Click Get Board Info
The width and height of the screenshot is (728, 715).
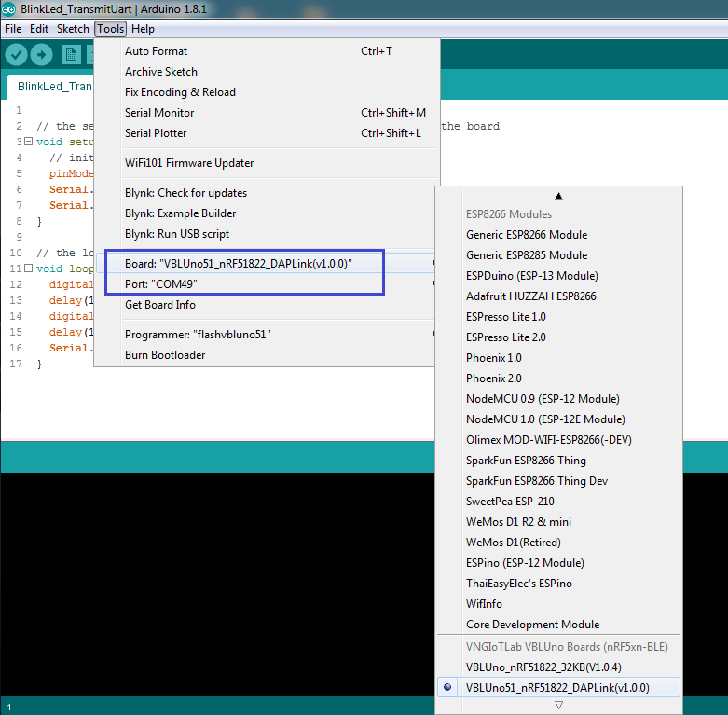tap(160, 305)
